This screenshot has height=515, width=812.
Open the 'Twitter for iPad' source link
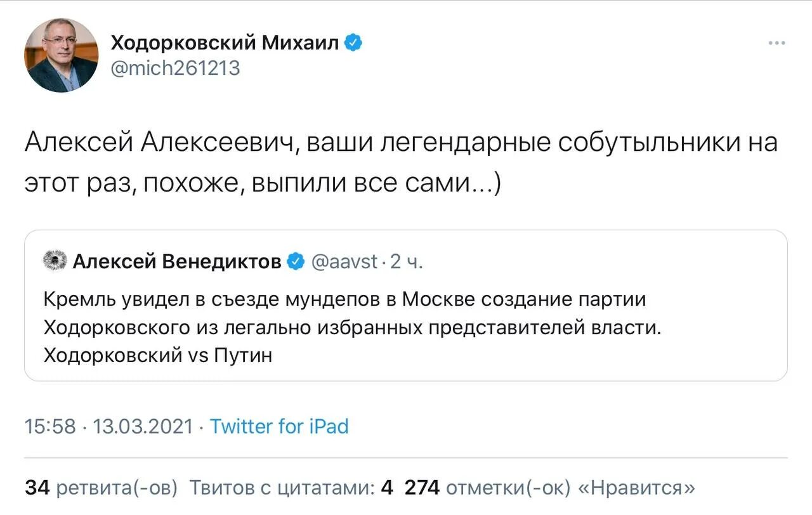[279, 426]
